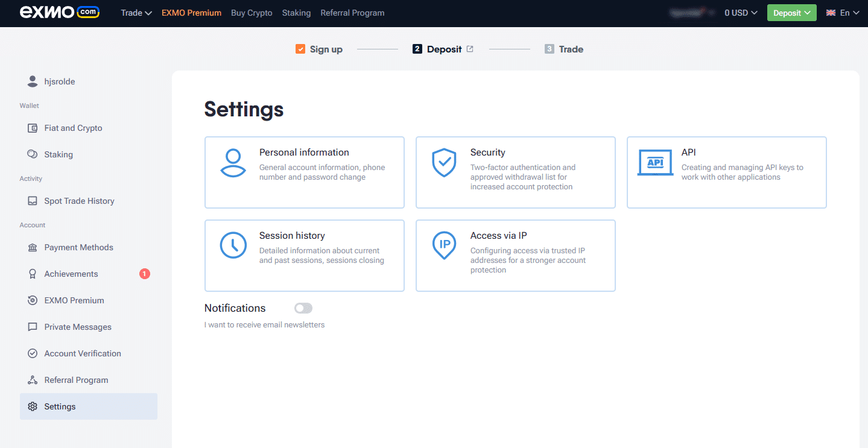The height and width of the screenshot is (448, 868).
Task: Click the Session history description text
Action: (x=322, y=256)
